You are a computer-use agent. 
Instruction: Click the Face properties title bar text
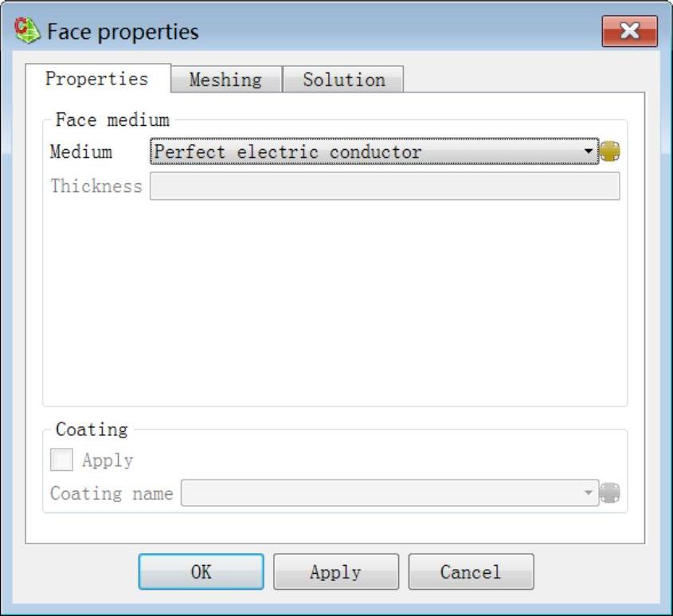click(123, 32)
